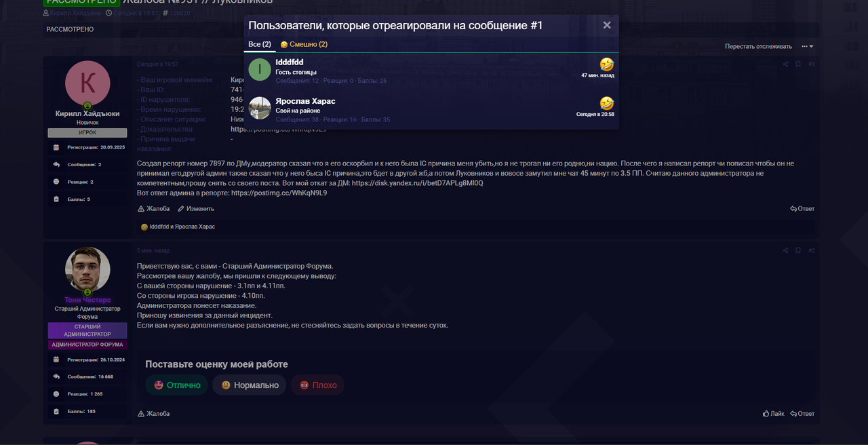Bookmark post #2 with bookmark icon
Image resolution: width=868 pixels, height=445 pixels.
(798, 250)
